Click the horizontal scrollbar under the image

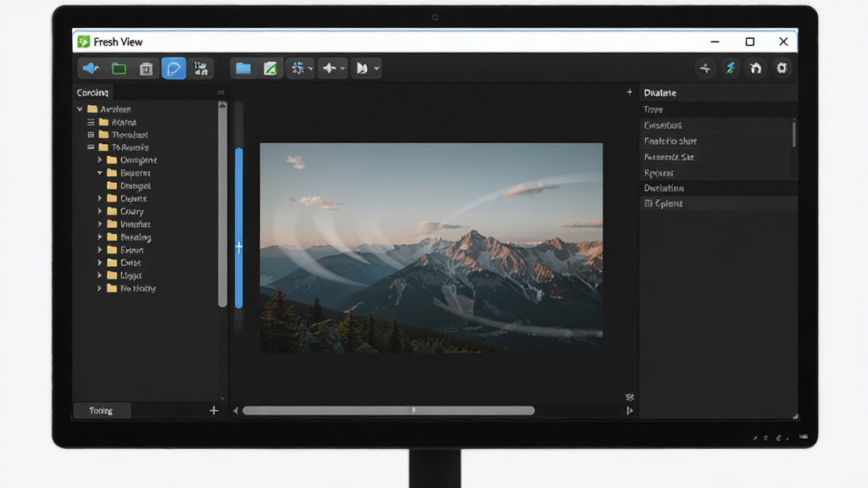(388, 411)
